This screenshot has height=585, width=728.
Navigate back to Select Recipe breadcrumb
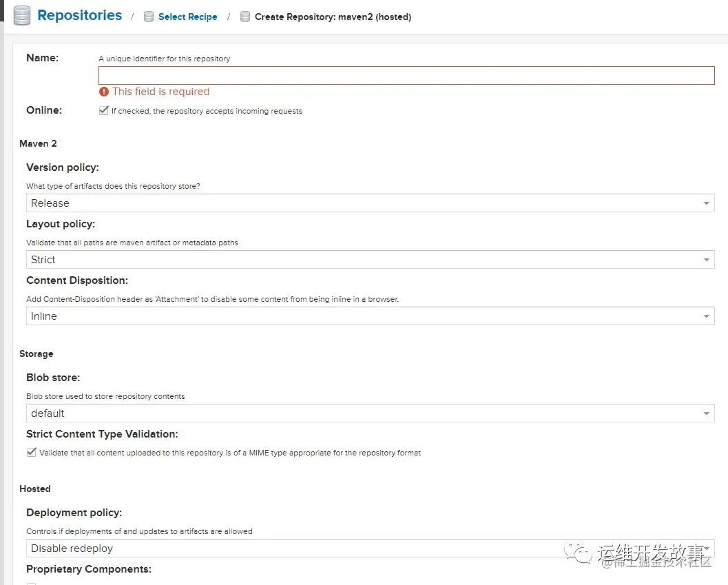click(187, 17)
